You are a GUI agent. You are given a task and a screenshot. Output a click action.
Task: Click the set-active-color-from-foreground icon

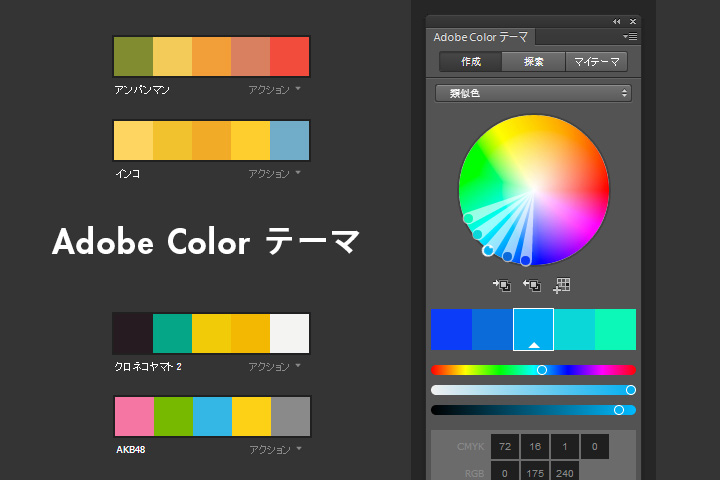(x=501, y=285)
